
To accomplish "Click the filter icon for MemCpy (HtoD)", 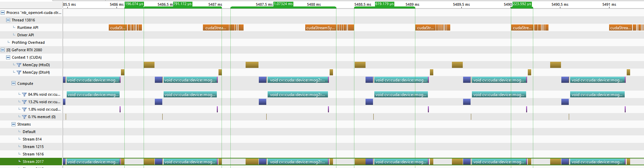I will pos(19,65).
